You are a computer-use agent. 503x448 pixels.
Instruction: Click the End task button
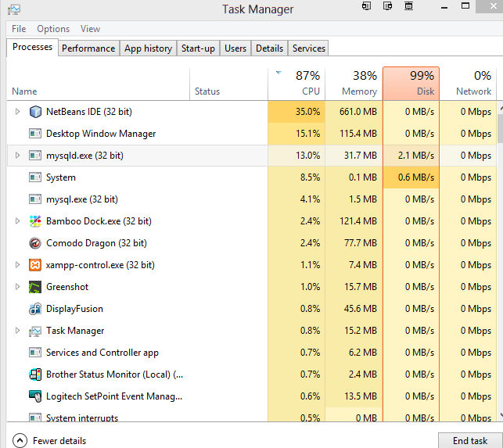point(470,441)
